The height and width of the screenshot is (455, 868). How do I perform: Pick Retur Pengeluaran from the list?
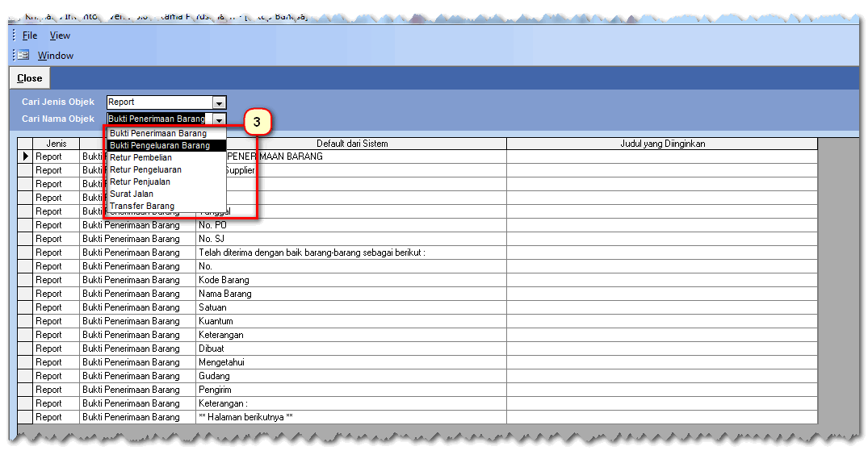point(145,170)
